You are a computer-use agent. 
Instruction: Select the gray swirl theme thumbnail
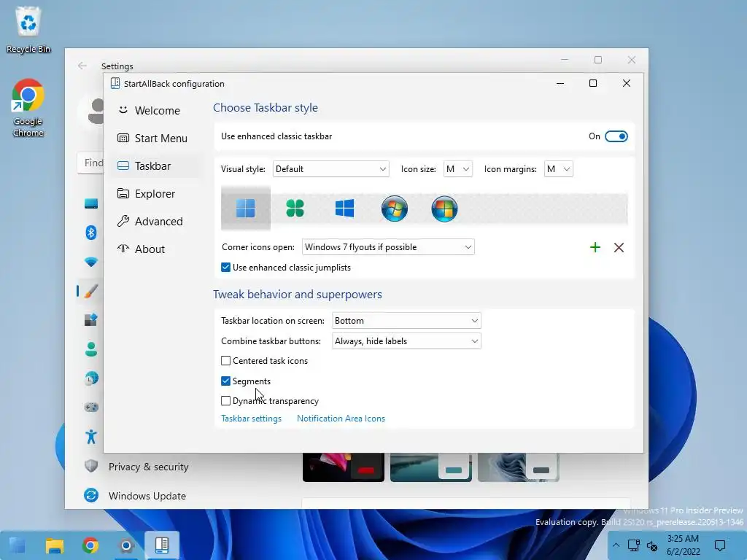519,467
